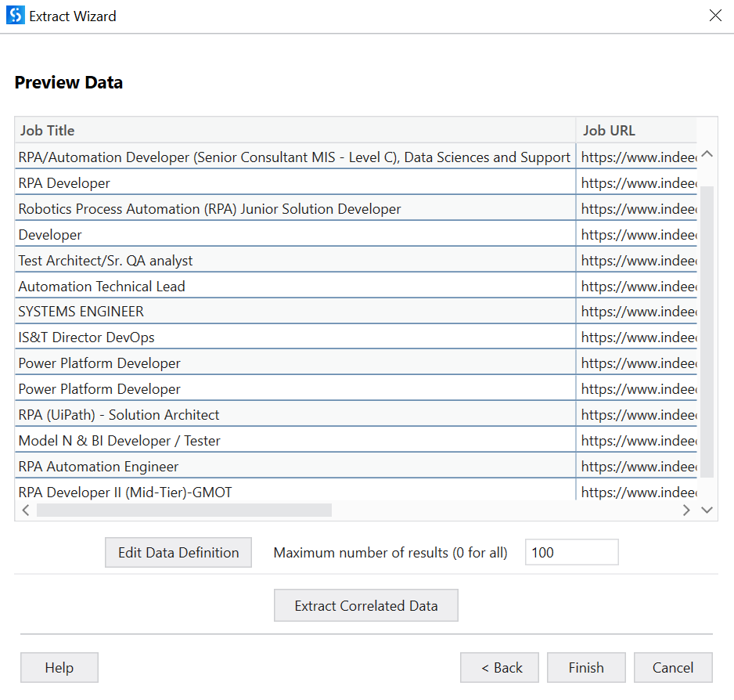Cancel the Extract Wizard

672,667
